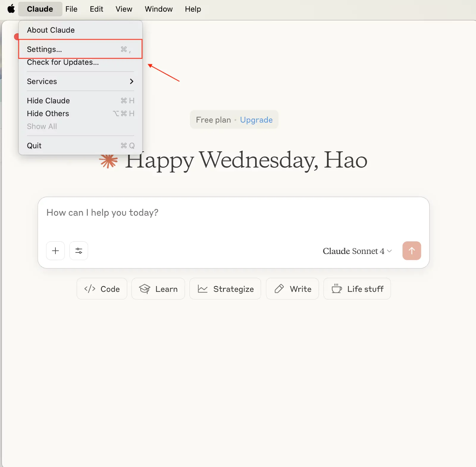Select Quit from the Claude menu
476x467 pixels.
pos(80,146)
